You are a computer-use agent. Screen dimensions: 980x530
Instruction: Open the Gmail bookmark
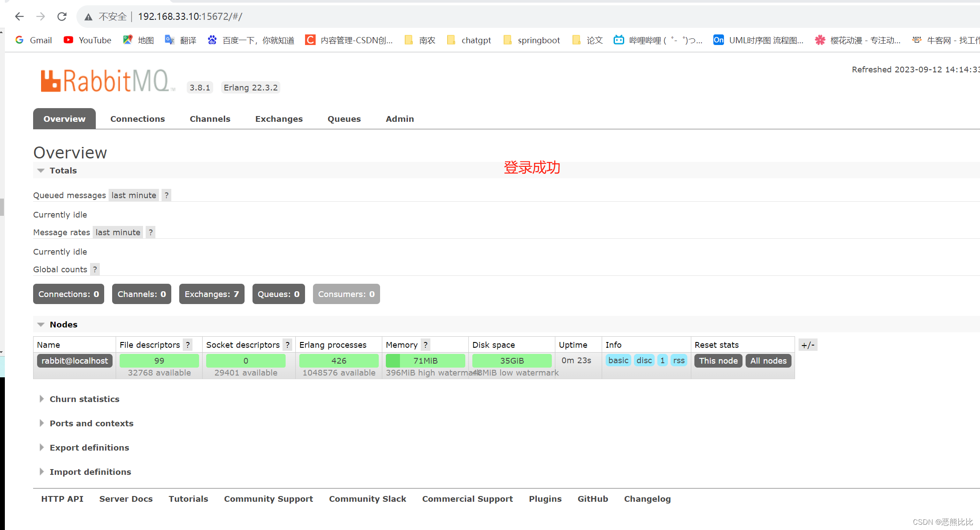coord(34,40)
